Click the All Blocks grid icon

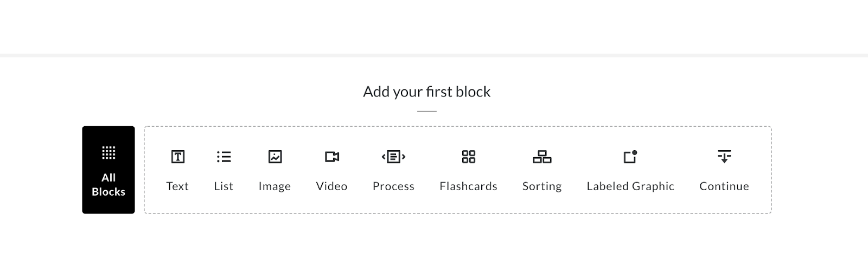pyautogui.click(x=108, y=153)
